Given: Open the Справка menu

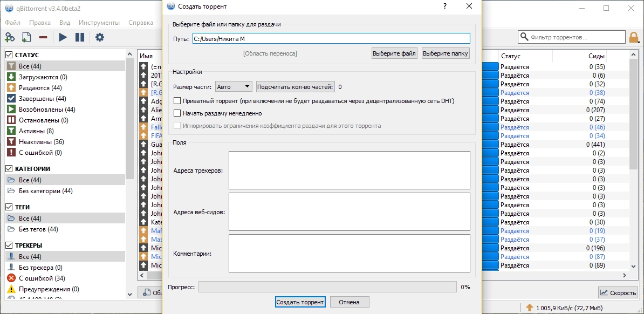Looking at the screenshot, I should 141,23.
